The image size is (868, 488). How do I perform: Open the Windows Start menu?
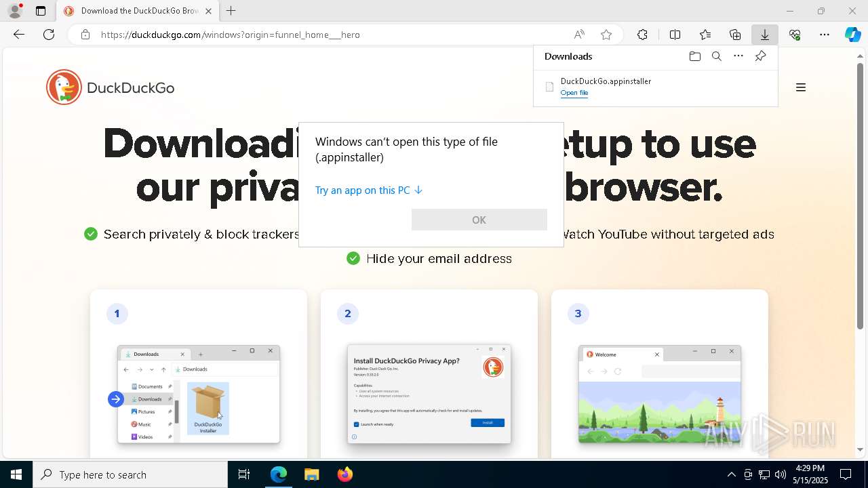16,474
